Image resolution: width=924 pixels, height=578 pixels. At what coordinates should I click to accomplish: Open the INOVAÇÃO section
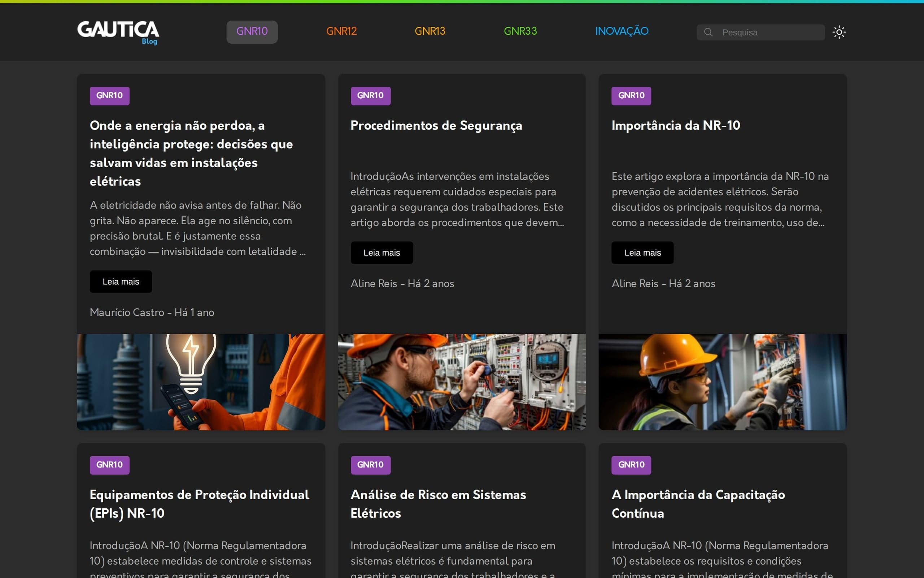point(622,31)
